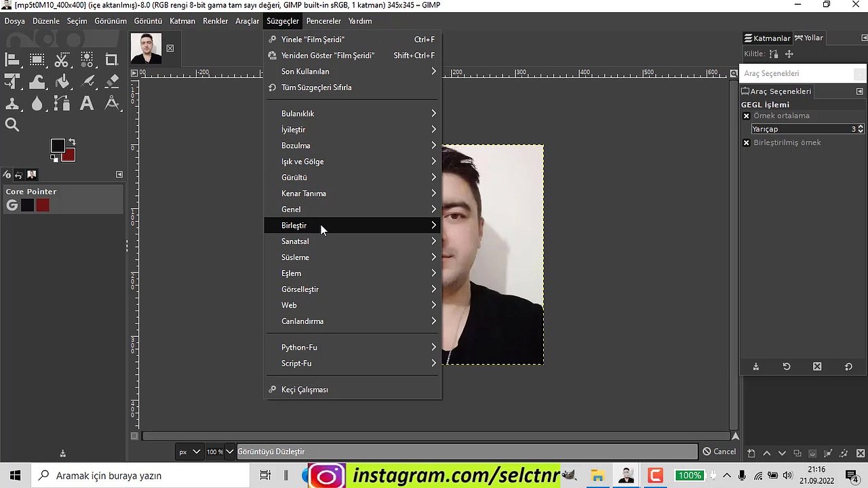Switch to the Katmanlar tab

point(768,38)
